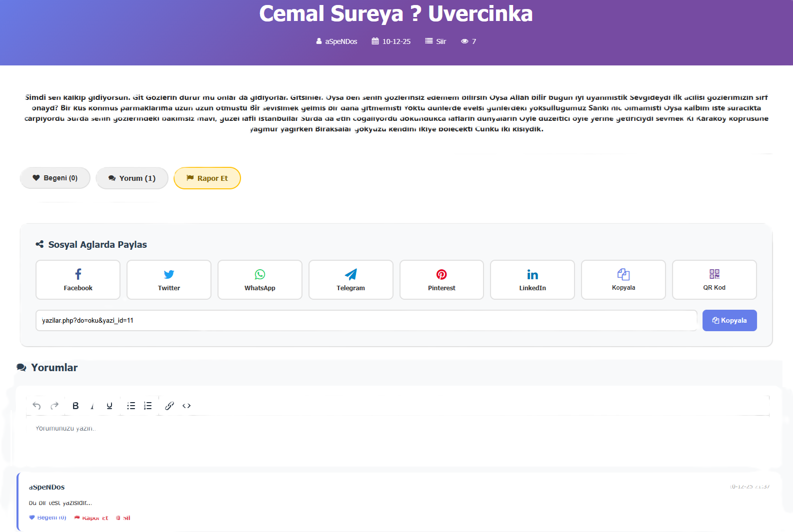
Task: Open the QR Kod share option
Action: pos(714,280)
